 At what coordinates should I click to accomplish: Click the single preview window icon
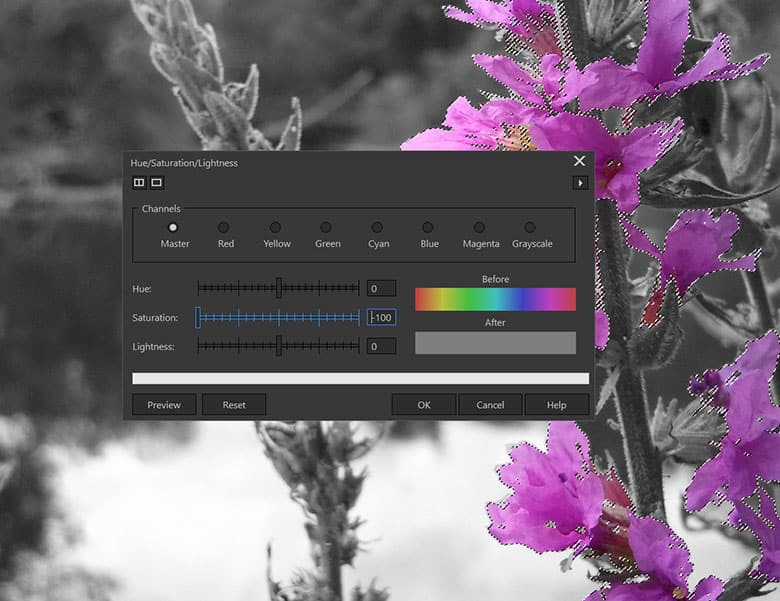coord(156,183)
